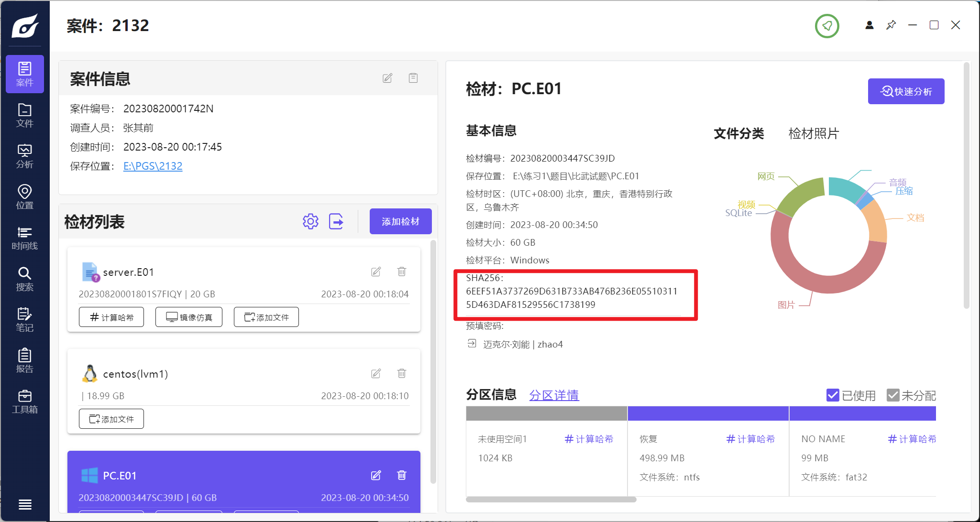
Task: Open the 案件 sidebar section
Action: [25, 74]
